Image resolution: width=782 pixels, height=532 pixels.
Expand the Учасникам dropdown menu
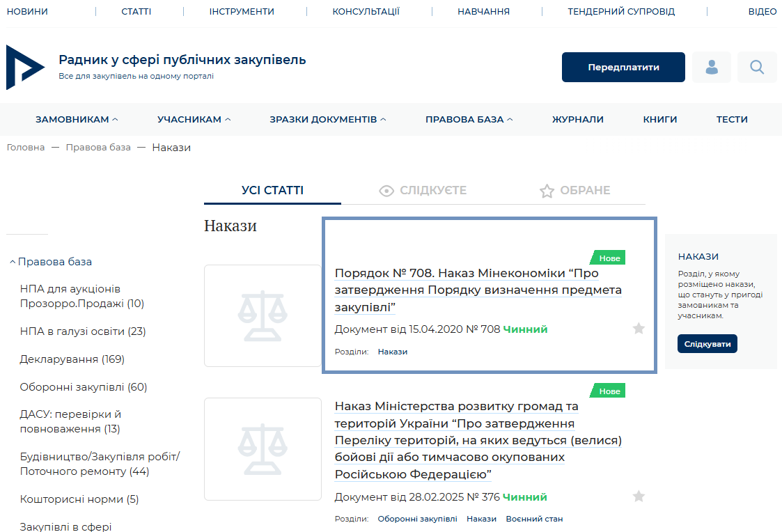[x=194, y=120]
